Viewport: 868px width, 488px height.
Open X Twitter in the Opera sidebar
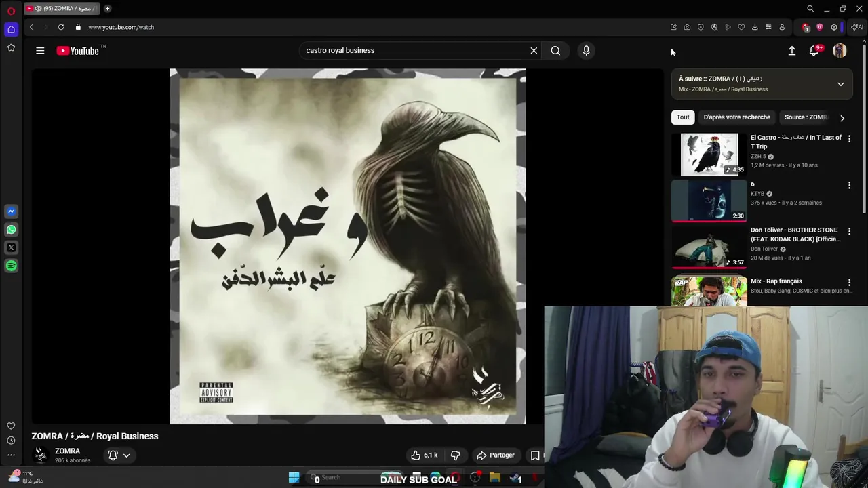coord(11,248)
